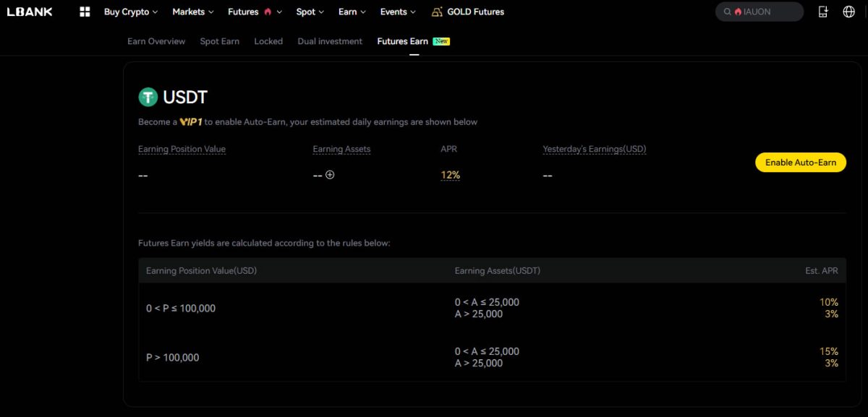Click the 0 < P ≤ 100,000 cell

[181, 309]
